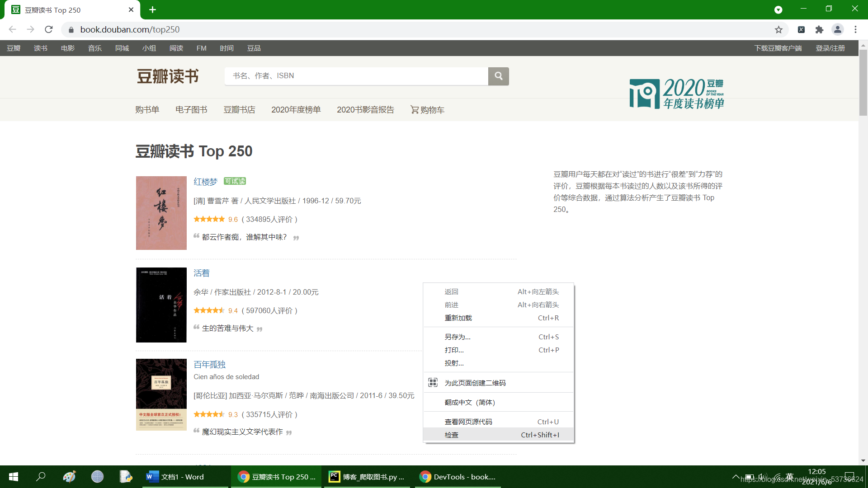Screen dimensions: 868x488
Task: Choose 投射... in context menu
Action: pos(499,363)
